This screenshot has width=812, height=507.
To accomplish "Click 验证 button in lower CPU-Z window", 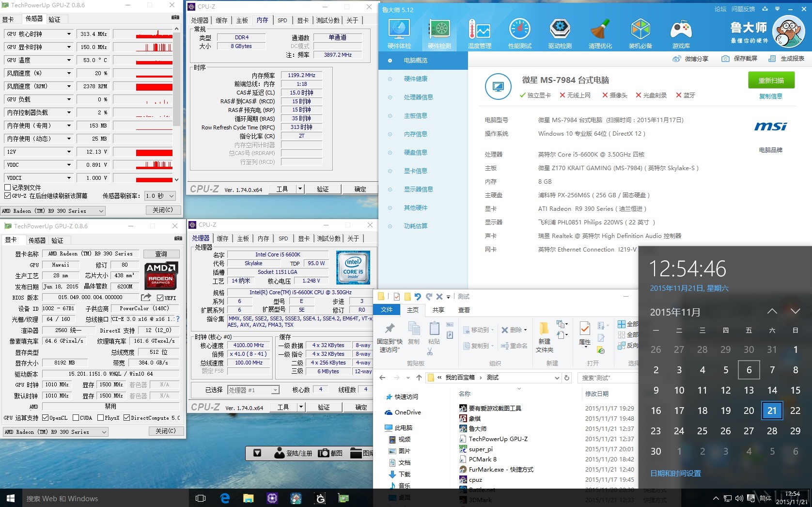I will 324,407.
